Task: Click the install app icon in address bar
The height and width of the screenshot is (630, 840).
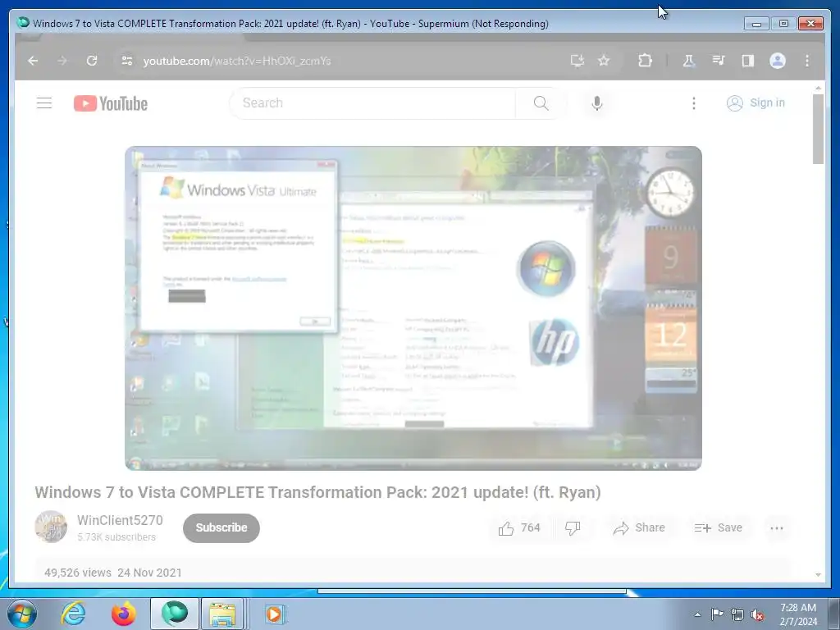Action: [x=577, y=61]
